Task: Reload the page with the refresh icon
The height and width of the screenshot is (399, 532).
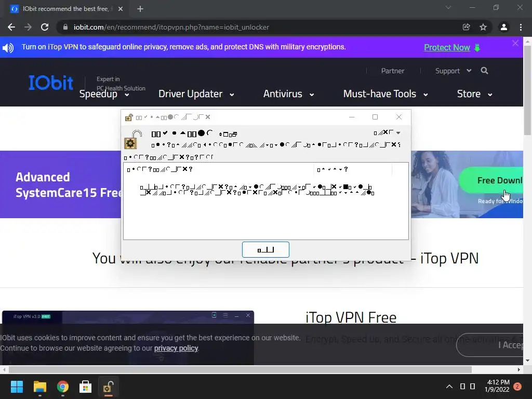Action: point(45,27)
